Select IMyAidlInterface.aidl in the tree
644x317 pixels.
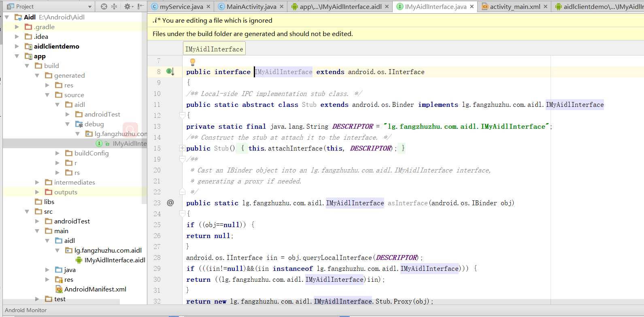[115, 260]
